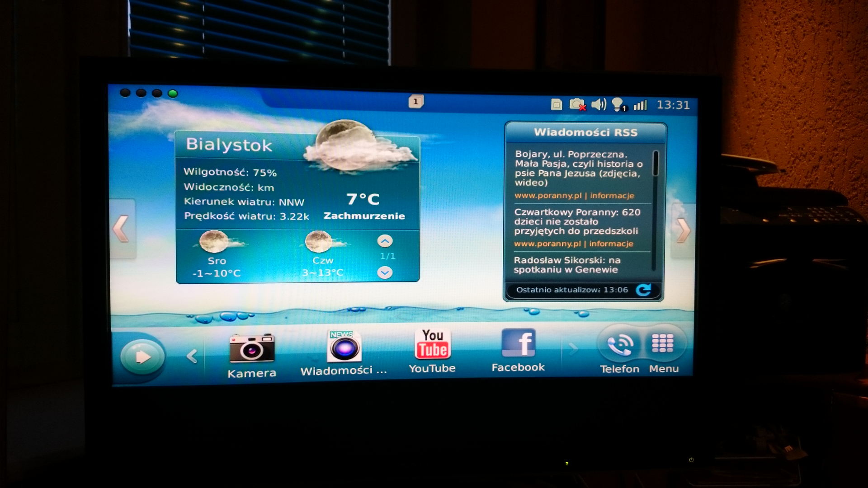
Task: Open the Telefon dialer
Action: (620, 346)
